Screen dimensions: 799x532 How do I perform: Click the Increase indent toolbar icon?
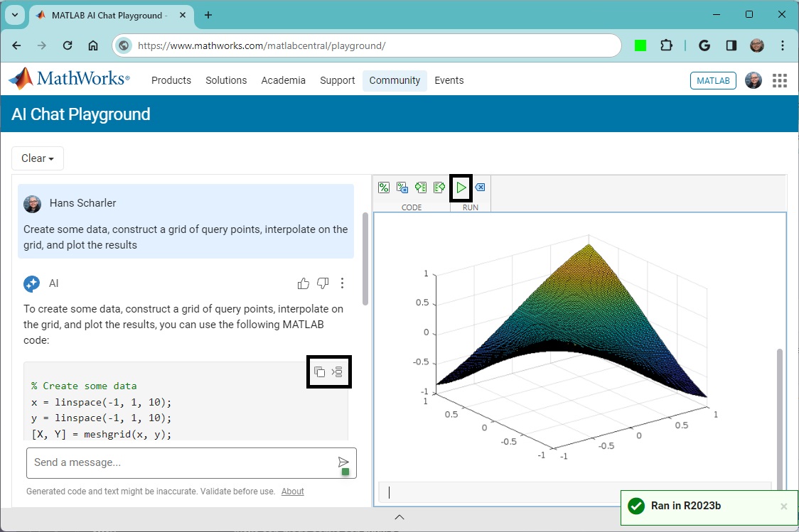coord(421,188)
